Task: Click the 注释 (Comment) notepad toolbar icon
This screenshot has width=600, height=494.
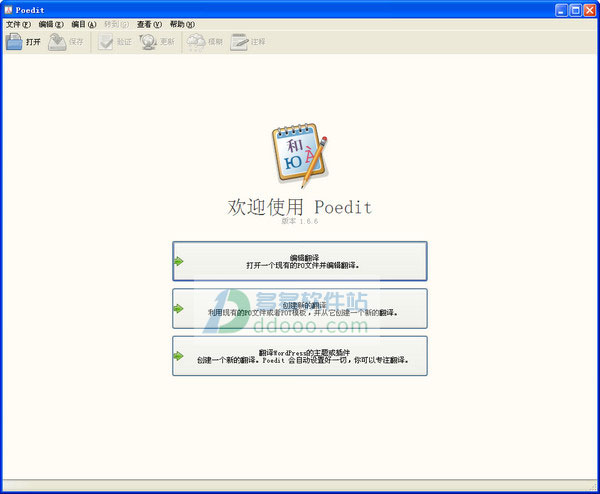Action: pos(240,42)
